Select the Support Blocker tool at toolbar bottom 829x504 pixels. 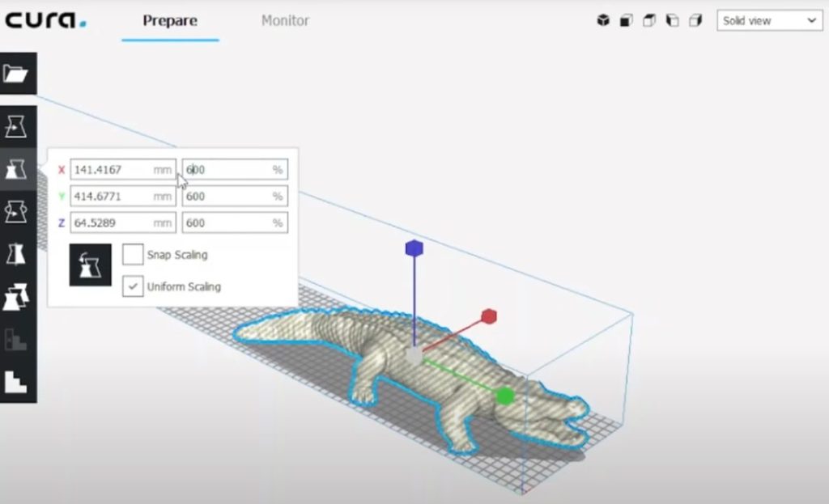coord(16,381)
